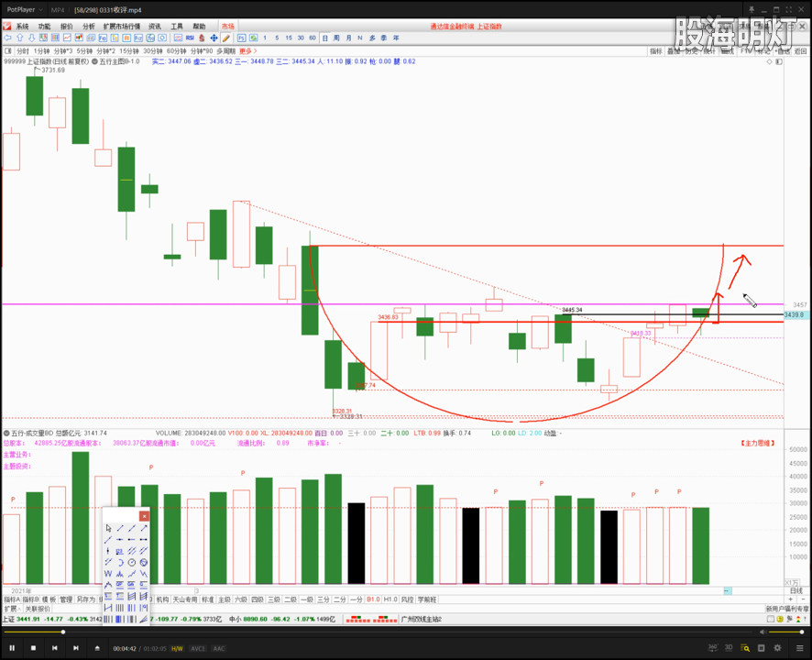The height and width of the screenshot is (660, 812).
Task: Select the 市场 tab
Action: tap(228, 27)
